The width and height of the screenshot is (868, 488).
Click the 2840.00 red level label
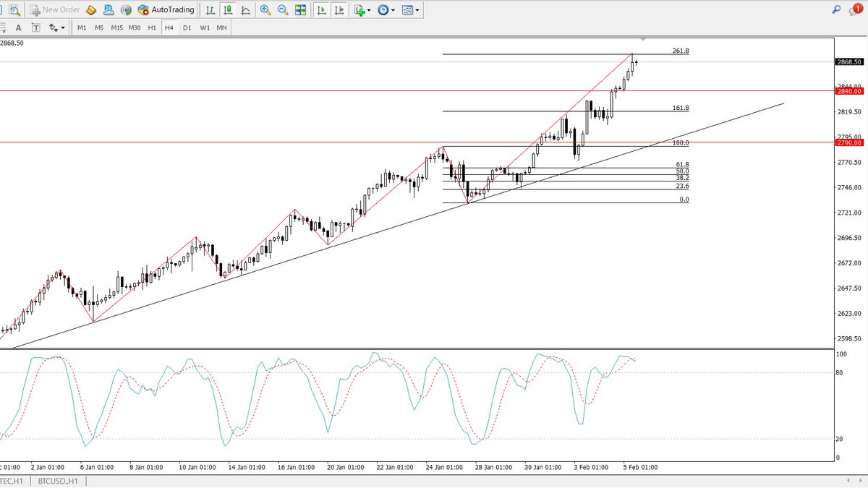(x=849, y=91)
